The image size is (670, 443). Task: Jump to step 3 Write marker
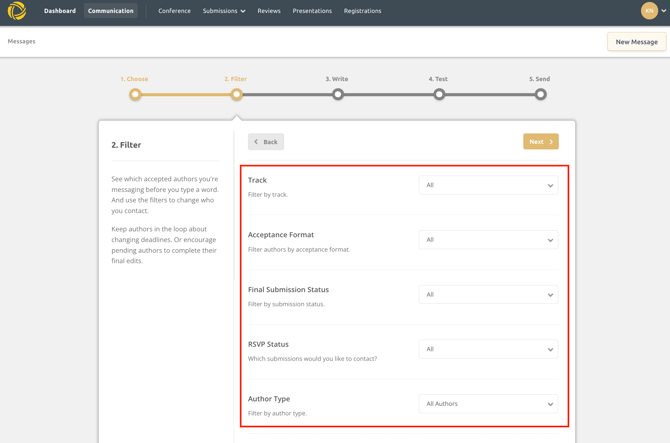pyautogui.click(x=338, y=94)
